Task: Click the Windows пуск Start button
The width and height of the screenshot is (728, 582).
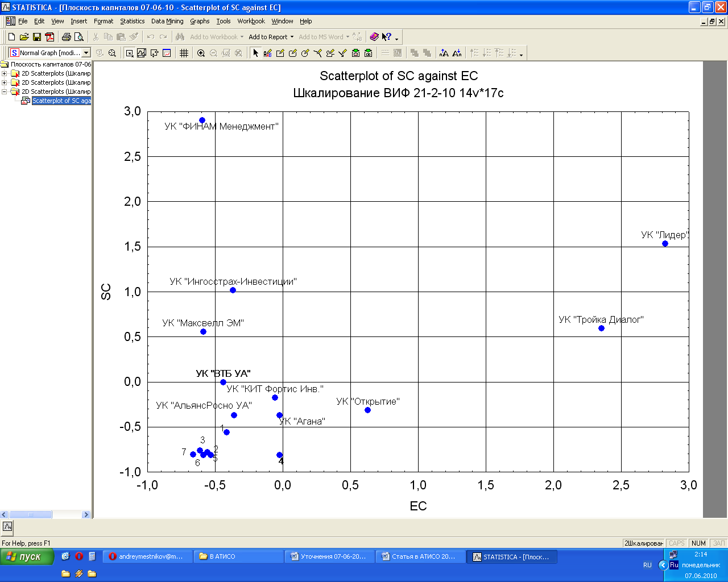Action: click(27, 556)
